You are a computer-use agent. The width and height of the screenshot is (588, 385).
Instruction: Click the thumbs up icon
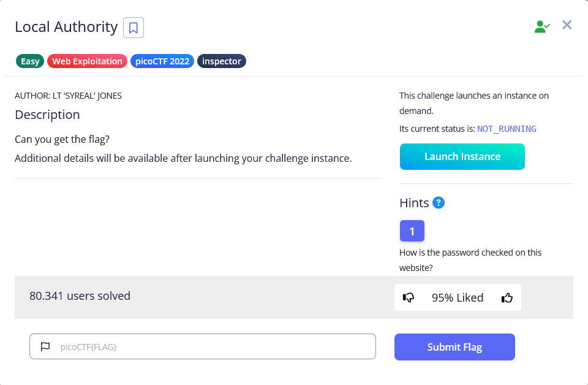[x=507, y=298]
